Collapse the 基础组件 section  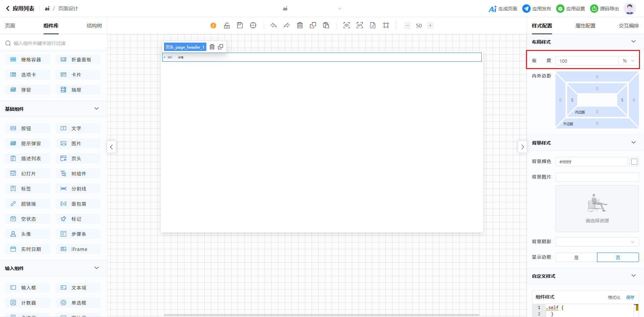(x=97, y=109)
